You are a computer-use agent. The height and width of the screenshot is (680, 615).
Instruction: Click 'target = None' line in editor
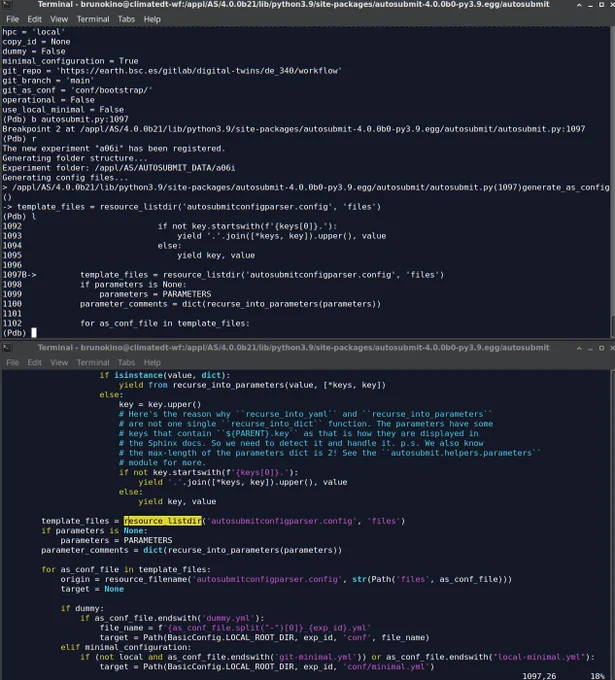click(92, 589)
